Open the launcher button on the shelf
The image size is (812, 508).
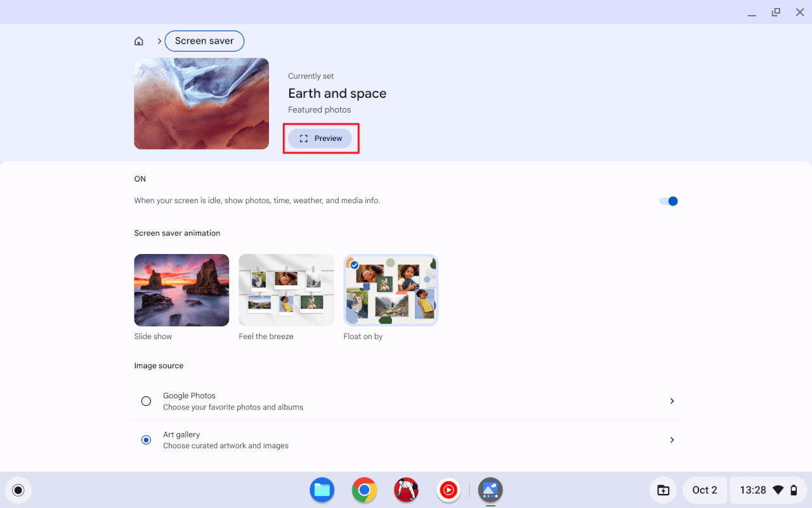click(18, 490)
